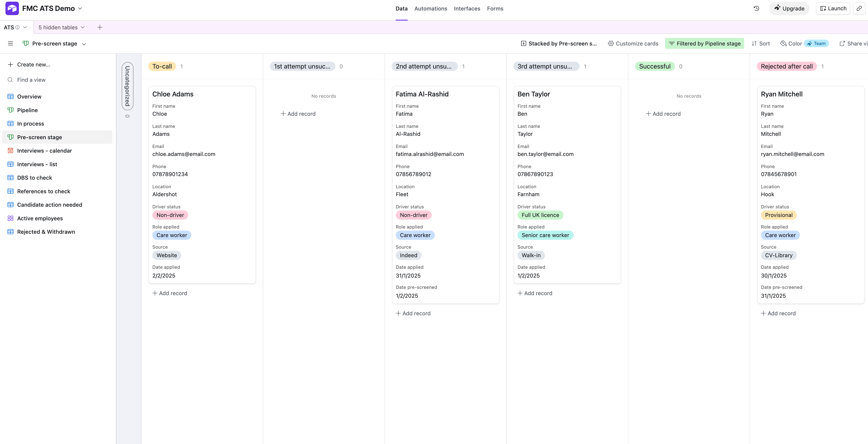Click the Provisional driver status tag
Image resolution: width=868 pixels, height=444 pixels.
point(778,215)
